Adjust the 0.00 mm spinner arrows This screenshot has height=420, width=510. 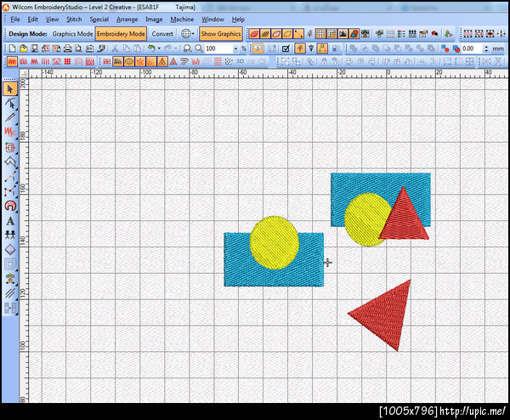486,48
